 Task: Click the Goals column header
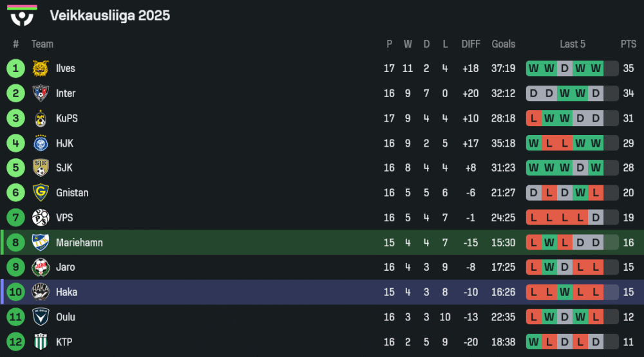[503, 44]
